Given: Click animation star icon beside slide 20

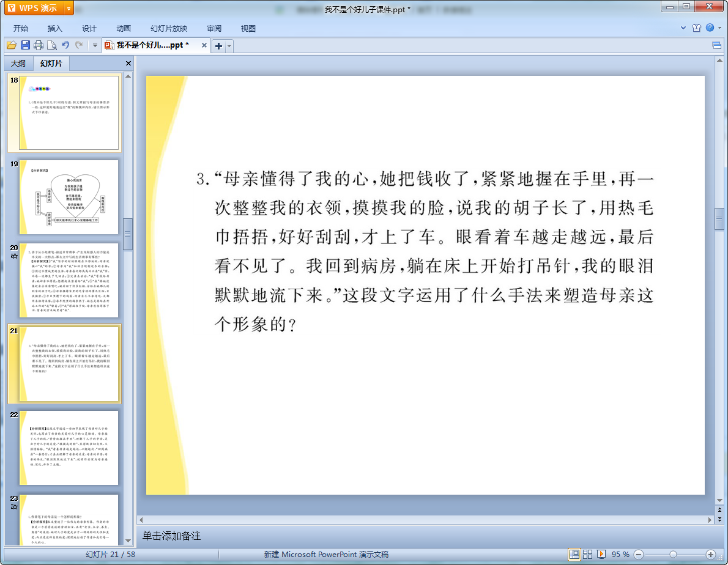Looking at the screenshot, I should 14,256.
